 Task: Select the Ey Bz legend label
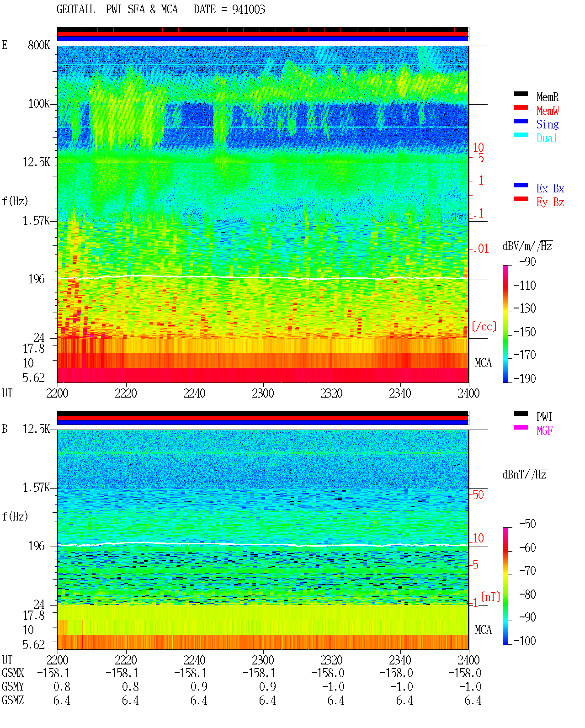tap(550, 202)
